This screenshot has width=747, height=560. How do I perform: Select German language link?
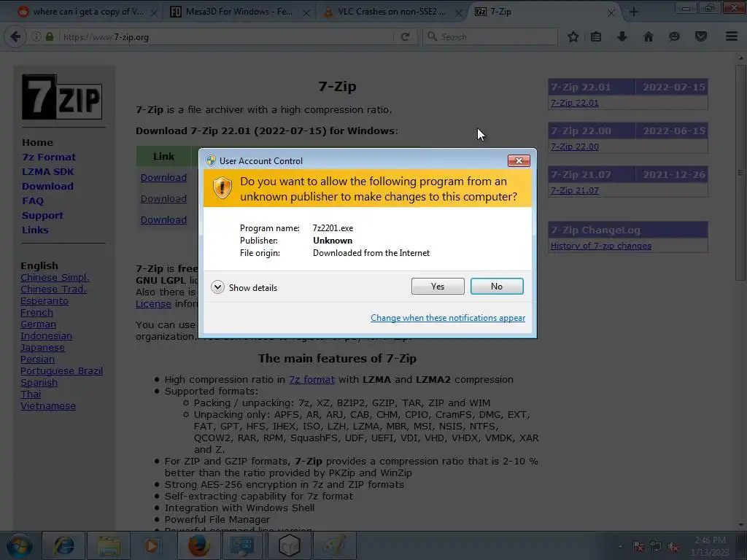coord(38,324)
